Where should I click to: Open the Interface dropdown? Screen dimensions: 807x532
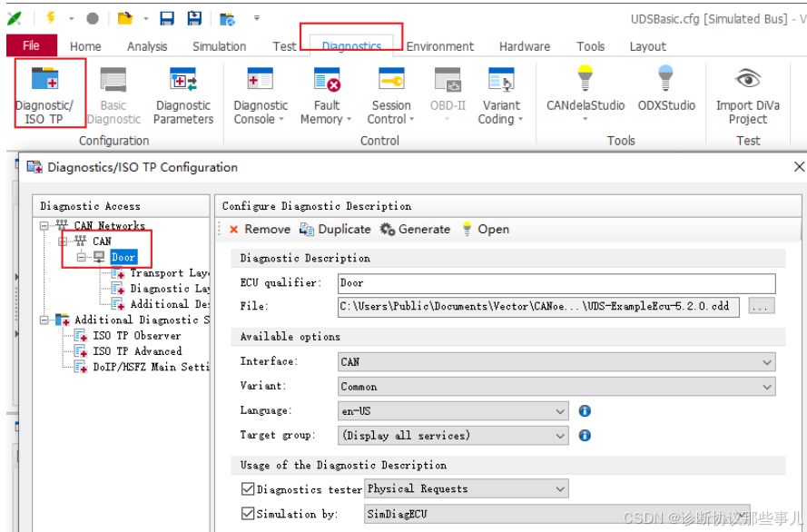click(556, 361)
